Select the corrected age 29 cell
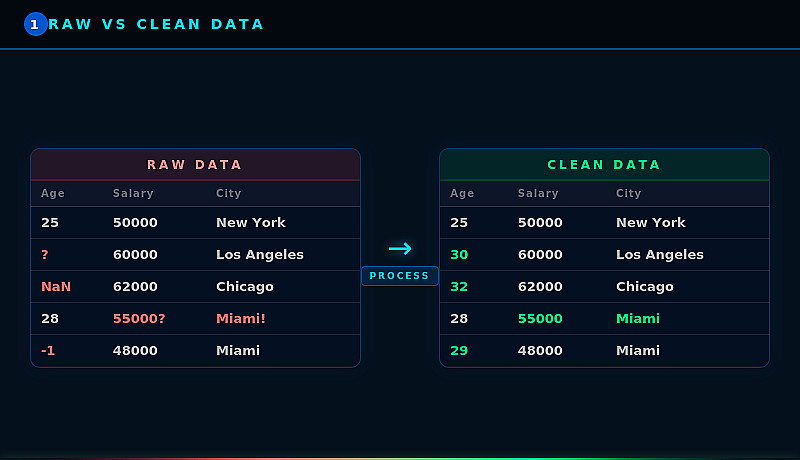The width and height of the screenshot is (800, 460). coord(459,351)
